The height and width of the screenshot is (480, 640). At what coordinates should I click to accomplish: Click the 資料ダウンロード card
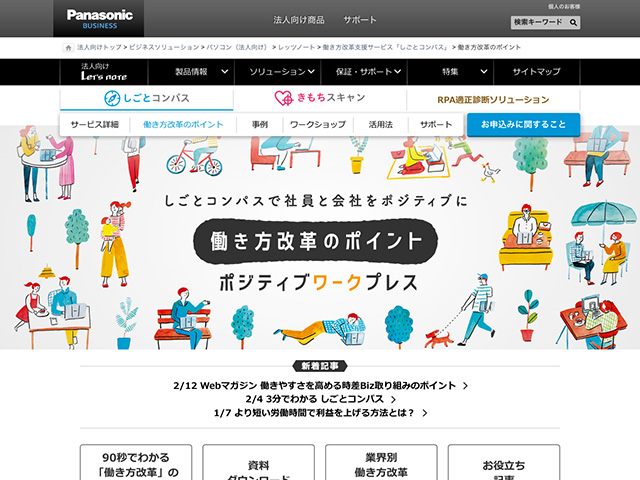[258, 462]
